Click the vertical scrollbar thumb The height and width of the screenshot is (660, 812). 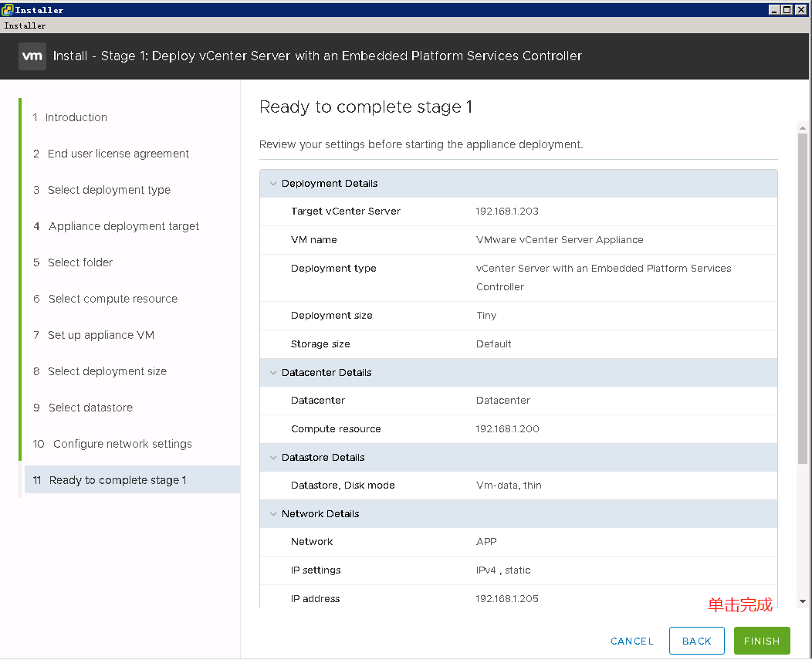(803, 299)
